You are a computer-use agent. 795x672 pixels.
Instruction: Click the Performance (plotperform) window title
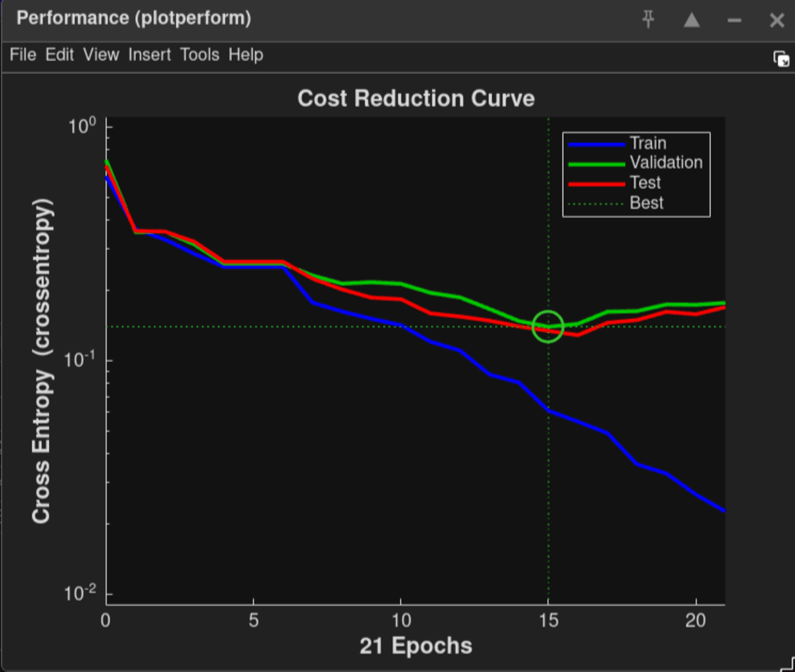point(134,19)
